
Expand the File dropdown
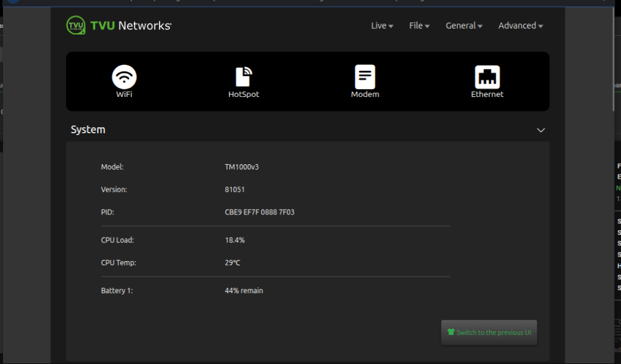point(419,25)
